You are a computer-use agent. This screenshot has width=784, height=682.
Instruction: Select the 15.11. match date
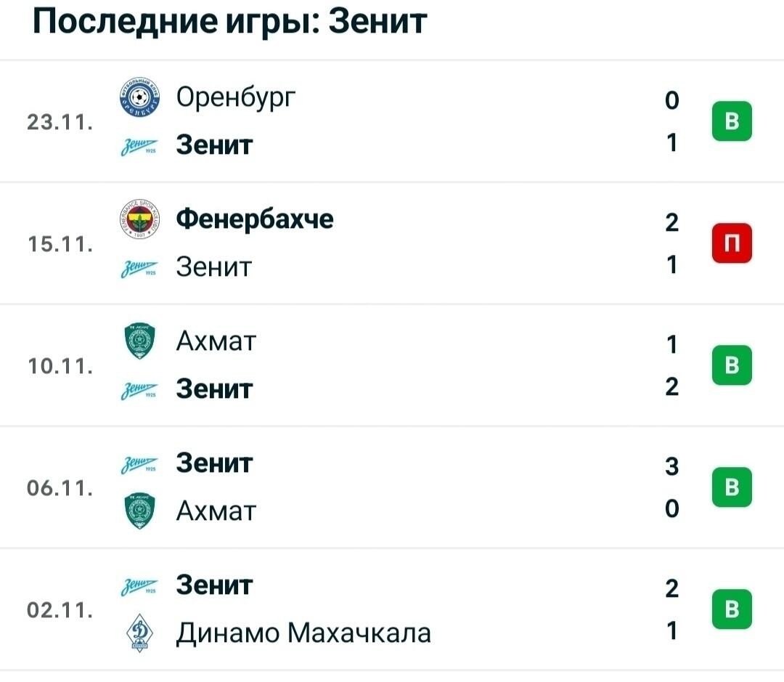(x=60, y=244)
